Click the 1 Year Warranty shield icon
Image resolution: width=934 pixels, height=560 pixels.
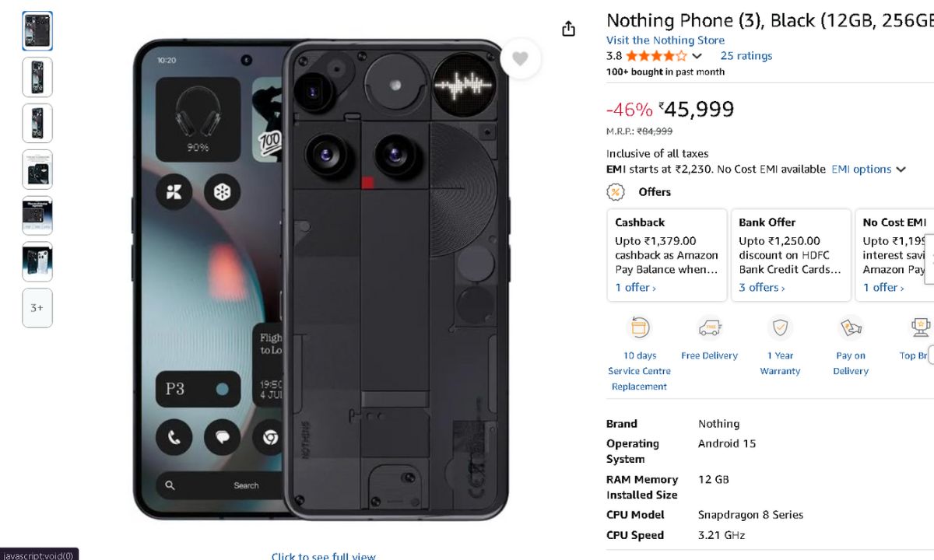[780, 327]
